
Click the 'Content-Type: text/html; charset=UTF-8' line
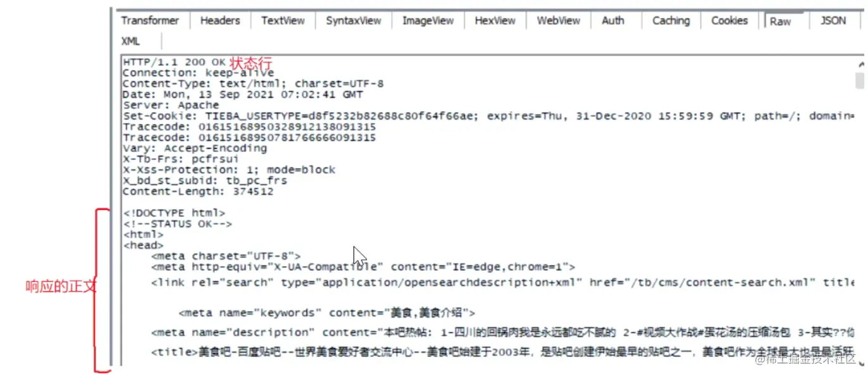click(253, 83)
